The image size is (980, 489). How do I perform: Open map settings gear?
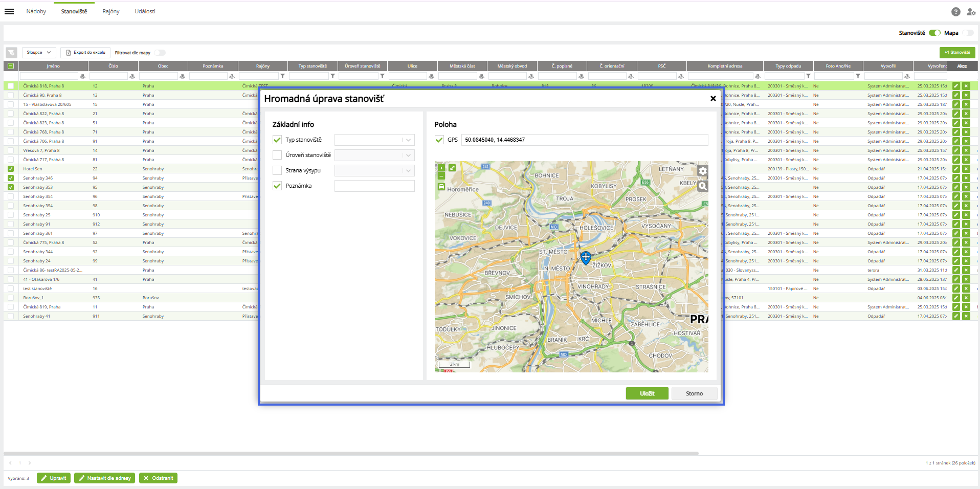pos(703,171)
